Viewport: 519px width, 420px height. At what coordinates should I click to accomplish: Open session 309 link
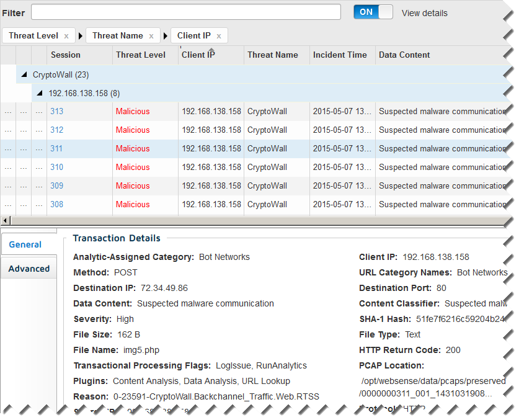(x=56, y=185)
